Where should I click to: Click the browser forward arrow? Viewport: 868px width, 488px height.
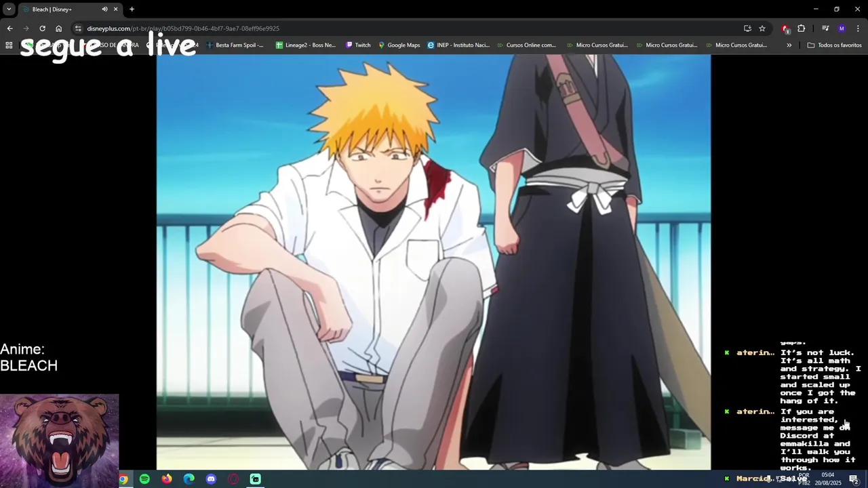26,28
